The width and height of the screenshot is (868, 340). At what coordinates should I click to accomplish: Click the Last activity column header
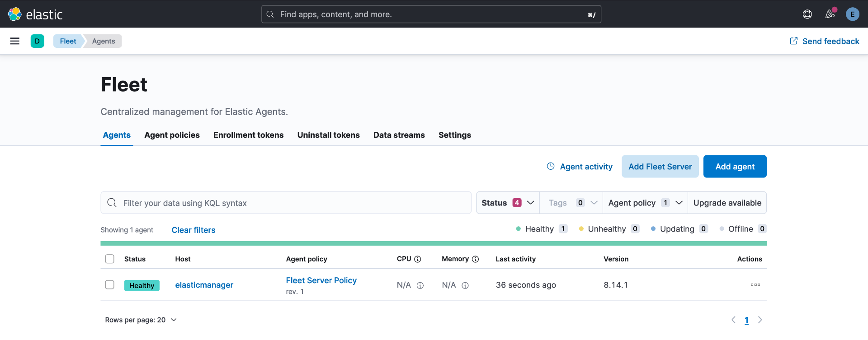tap(516, 259)
